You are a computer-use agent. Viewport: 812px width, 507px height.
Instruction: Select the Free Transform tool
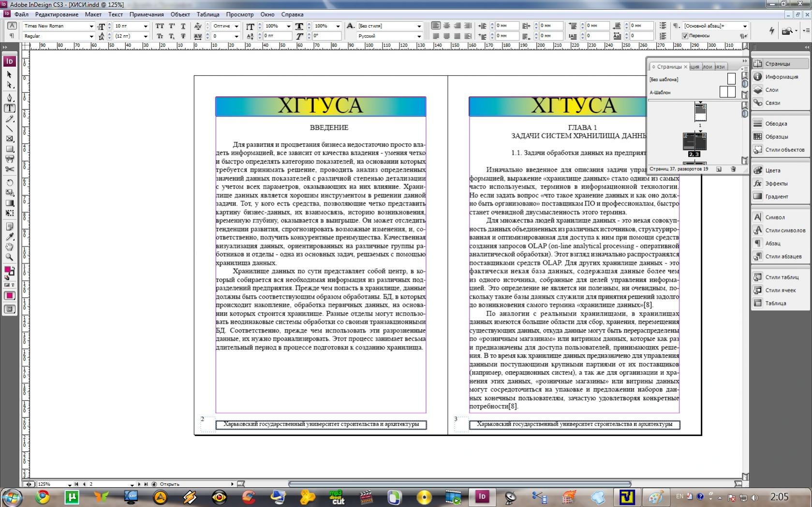pyautogui.click(x=9, y=213)
